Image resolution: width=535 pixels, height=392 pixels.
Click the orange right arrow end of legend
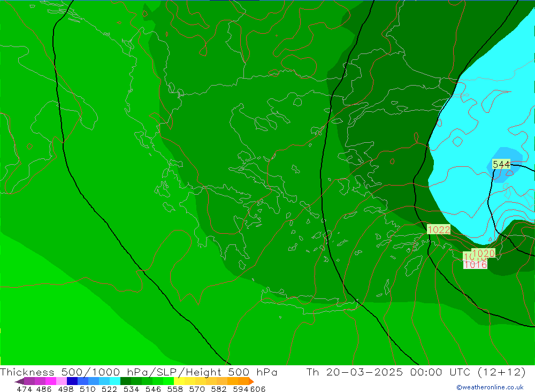(x=251, y=381)
